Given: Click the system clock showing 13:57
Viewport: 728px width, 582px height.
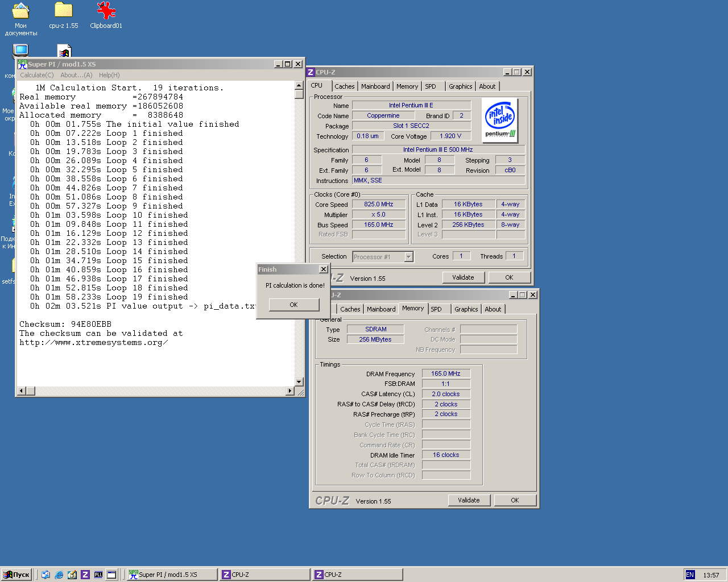Looking at the screenshot, I should (x=711, y=575).
